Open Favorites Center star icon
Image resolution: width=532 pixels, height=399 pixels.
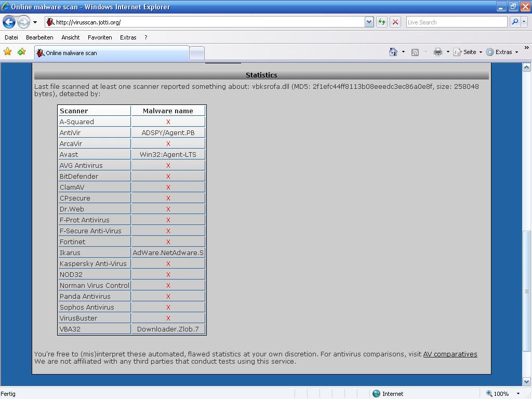pyautogui.click(x=7, y=51)
